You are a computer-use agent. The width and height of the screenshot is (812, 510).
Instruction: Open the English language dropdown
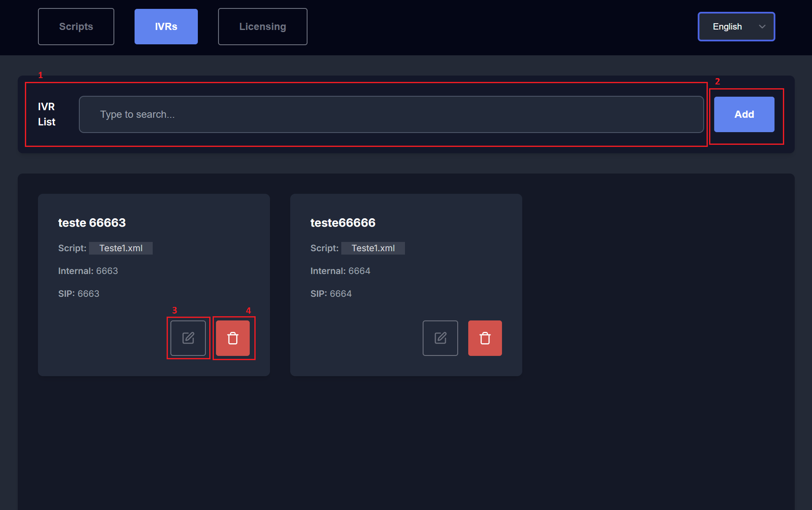736,27
